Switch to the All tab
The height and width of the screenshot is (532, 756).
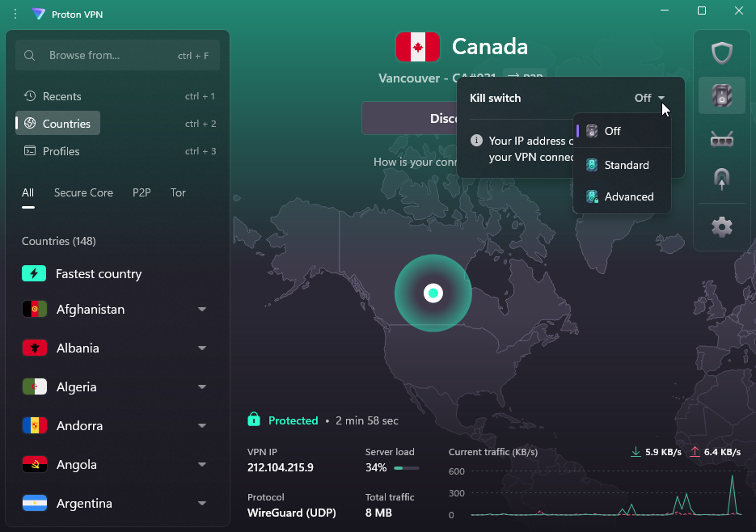point(28,192)
